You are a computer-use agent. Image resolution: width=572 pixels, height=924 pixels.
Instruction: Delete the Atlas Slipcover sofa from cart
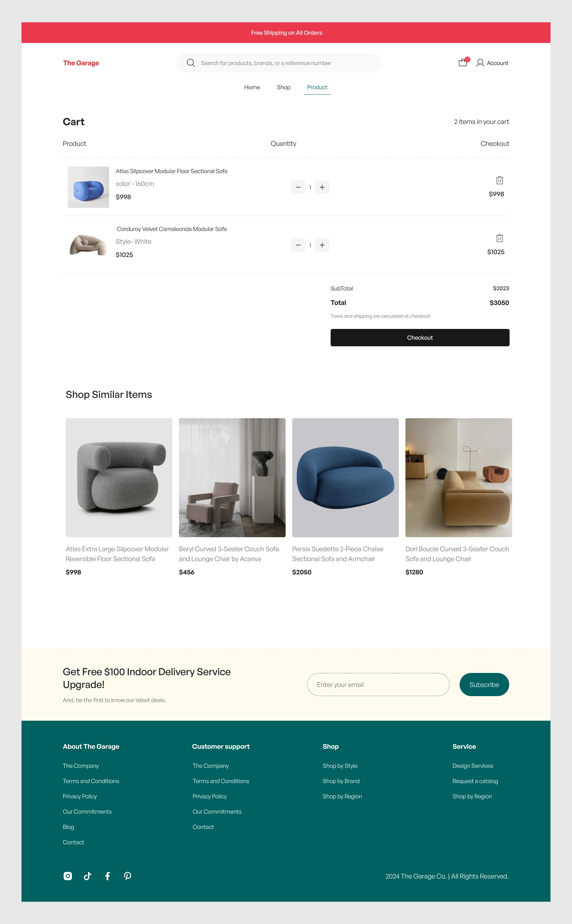[x=499, y=180]
